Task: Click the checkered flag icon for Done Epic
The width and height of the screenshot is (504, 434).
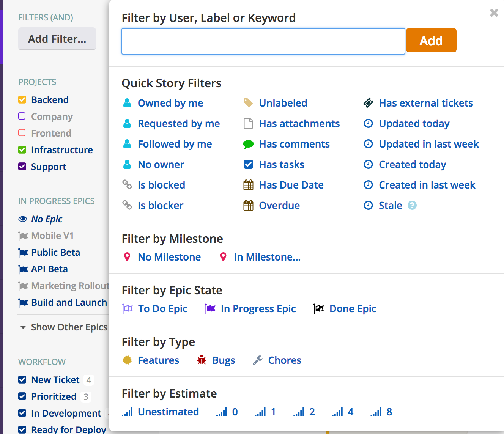Action: (x=319, y=308)
